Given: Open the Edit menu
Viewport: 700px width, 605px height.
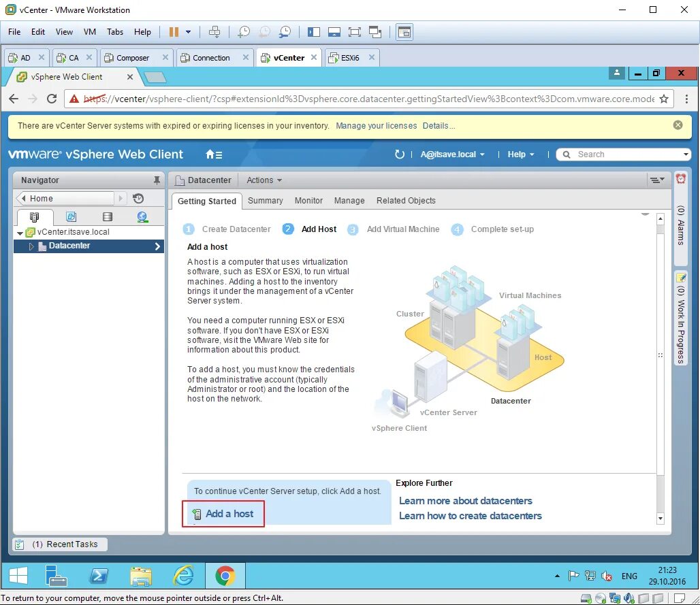Looking at the screenshot, I should coord(38,32).
